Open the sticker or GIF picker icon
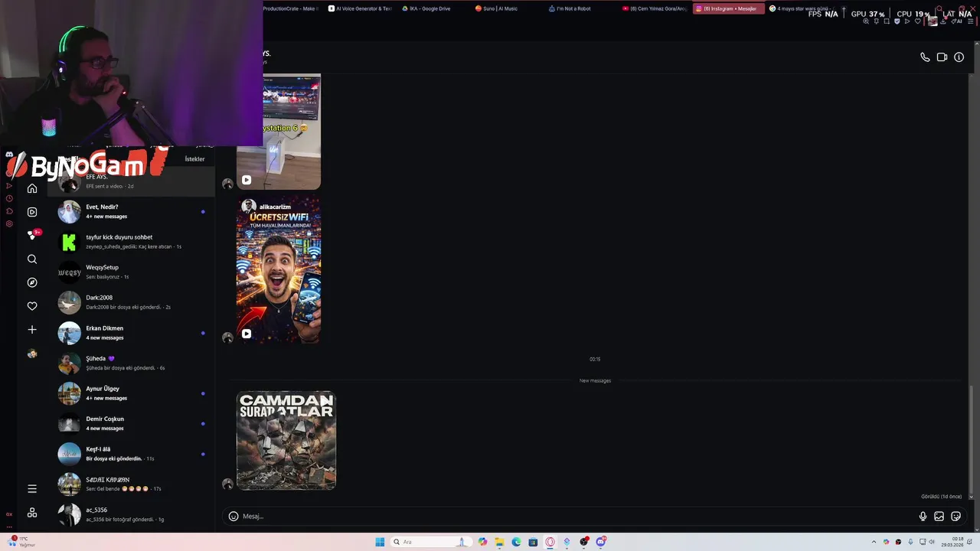 pyautogui.click(x=956, y=517)
